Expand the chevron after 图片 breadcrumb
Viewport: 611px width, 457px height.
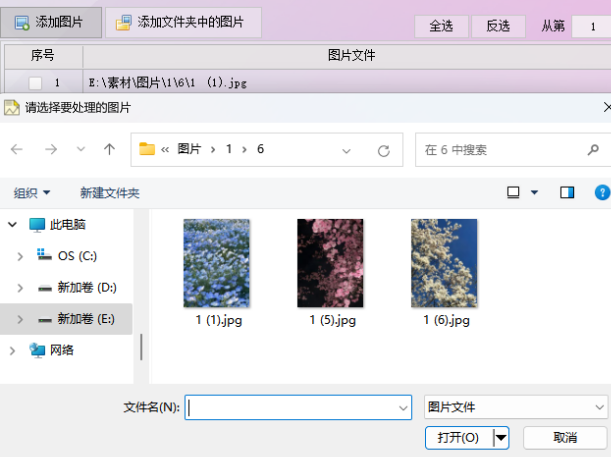(213, 150)
